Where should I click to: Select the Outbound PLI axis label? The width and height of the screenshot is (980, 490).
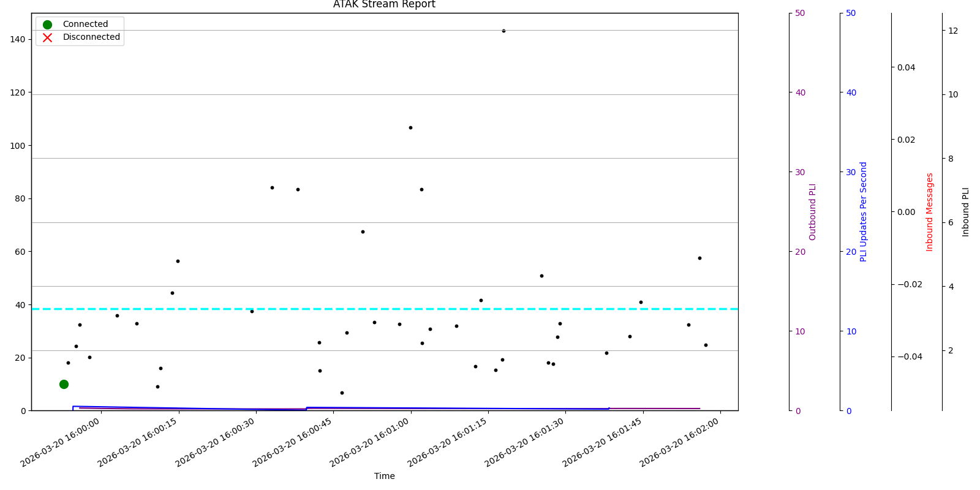tap(813, 211)
